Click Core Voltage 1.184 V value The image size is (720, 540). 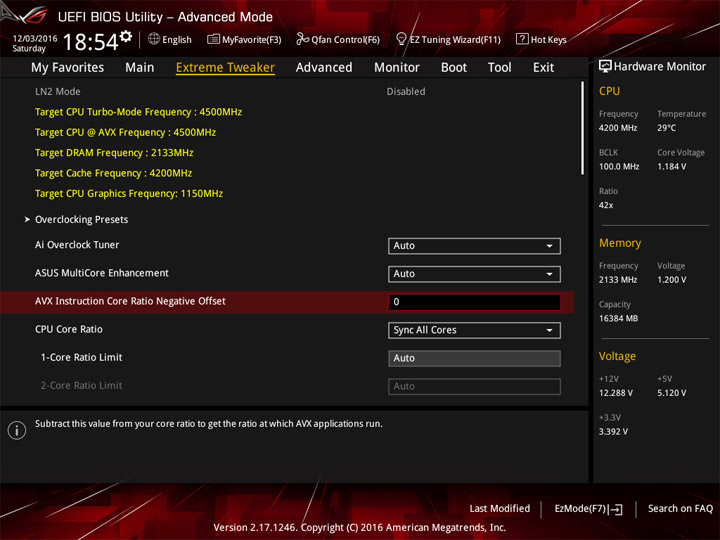(671, 167)
